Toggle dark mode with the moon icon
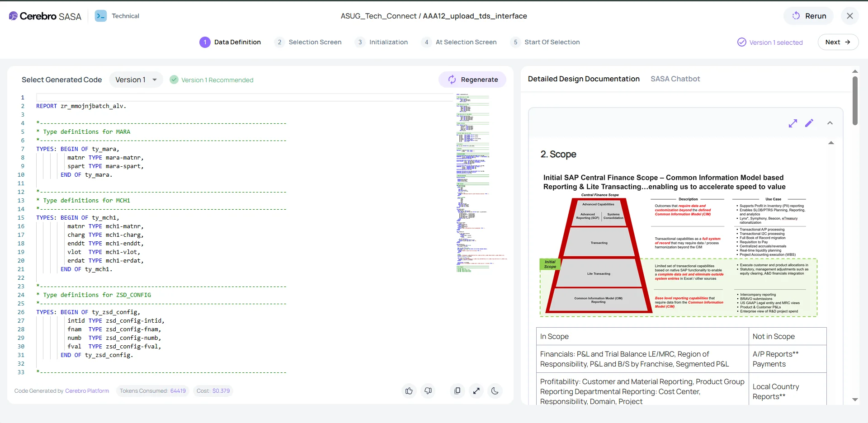The image size is (868, 423). pyautogui.click(x=495, y=391)
